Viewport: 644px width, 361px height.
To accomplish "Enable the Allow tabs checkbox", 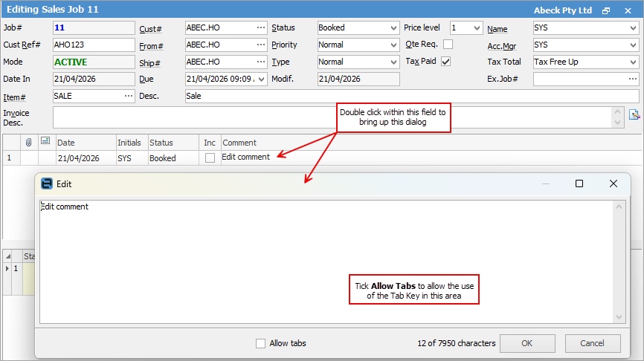I will (x=260, y=343).
